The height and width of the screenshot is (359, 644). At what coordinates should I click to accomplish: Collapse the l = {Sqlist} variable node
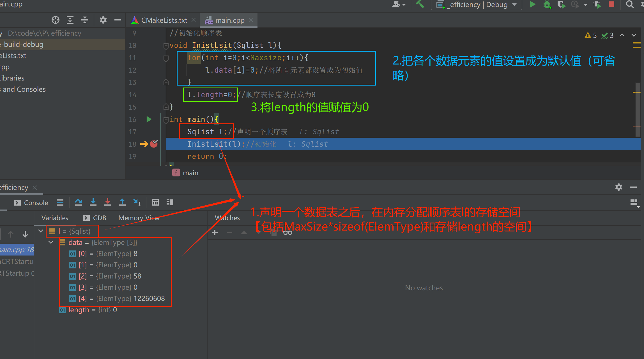41,231
